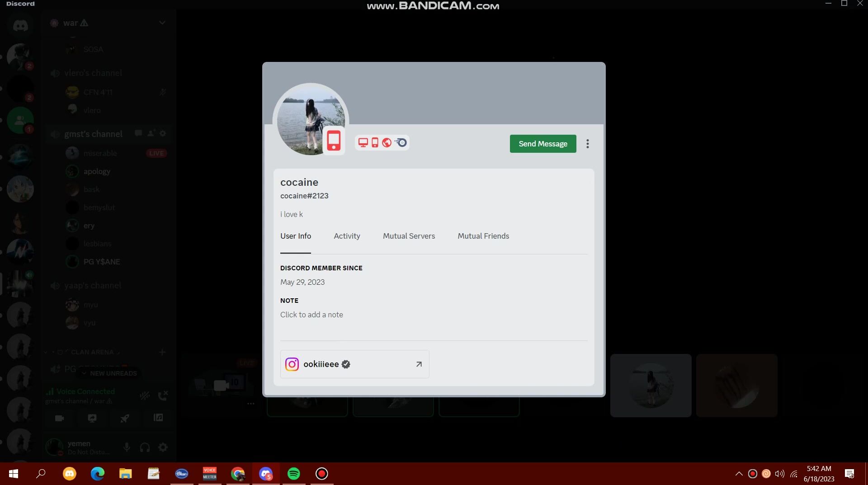This screenshot has height=485, width=868.
Task: Open the green server with 1 notification
Action: [x=20, y=120]
